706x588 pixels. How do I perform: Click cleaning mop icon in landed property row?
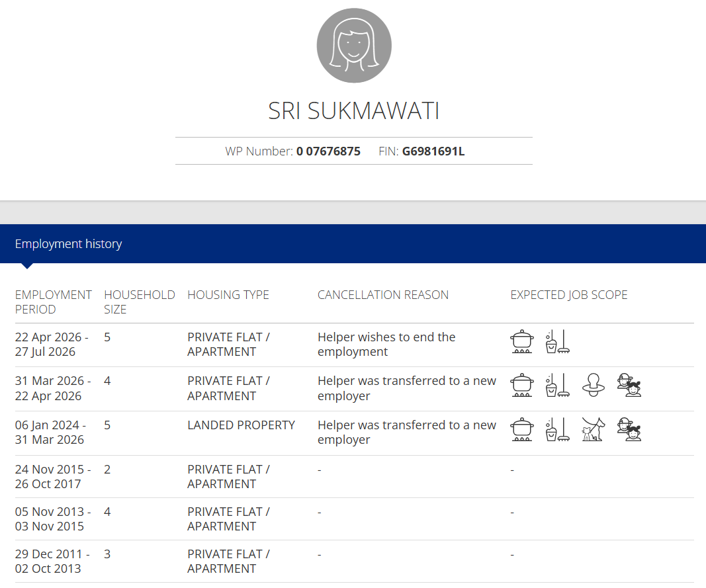(557, 429)
